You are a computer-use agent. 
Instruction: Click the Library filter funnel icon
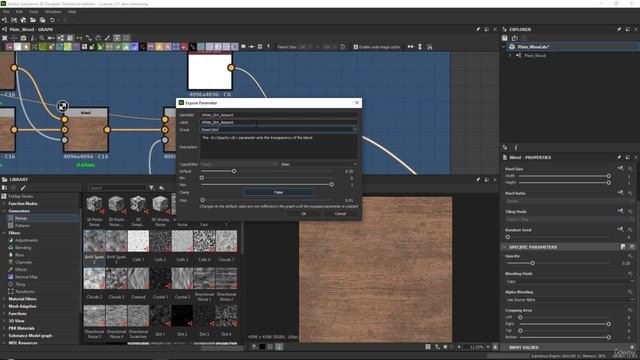click(151, 188)
